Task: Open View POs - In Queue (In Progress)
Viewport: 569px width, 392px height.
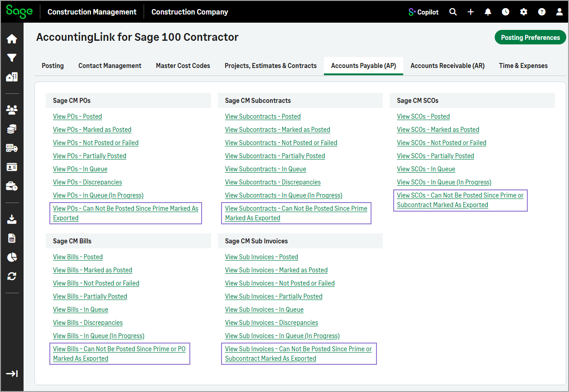Action: (x=98, y=195)
